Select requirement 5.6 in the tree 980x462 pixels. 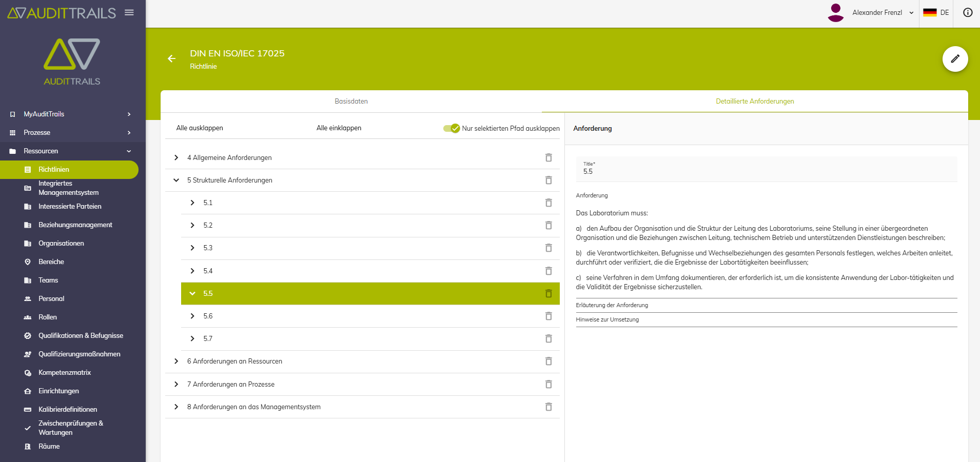[370, 316]
